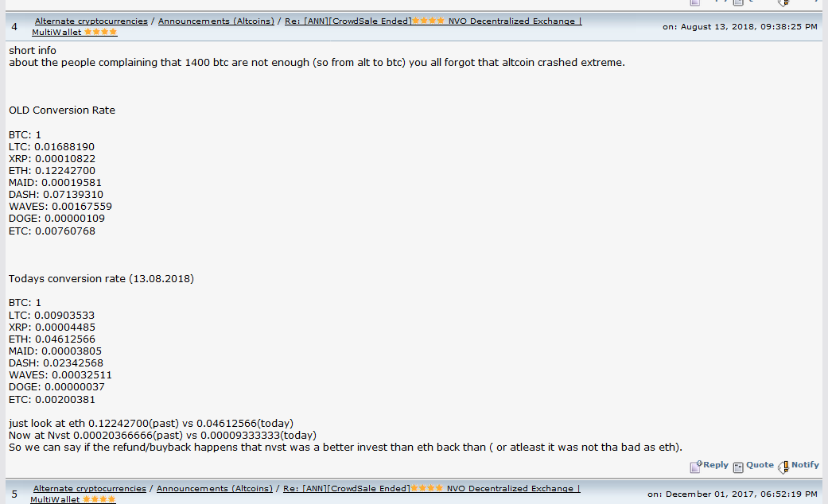
Task: Click the Quote icon under post 4
Action: click(x=738, y=467)
